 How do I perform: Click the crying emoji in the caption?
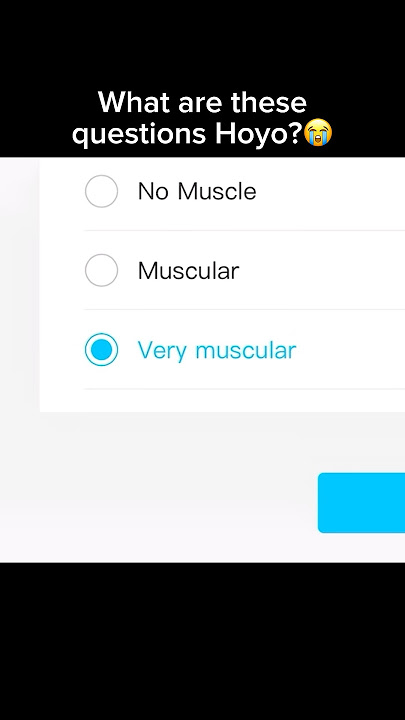[319, 132]
